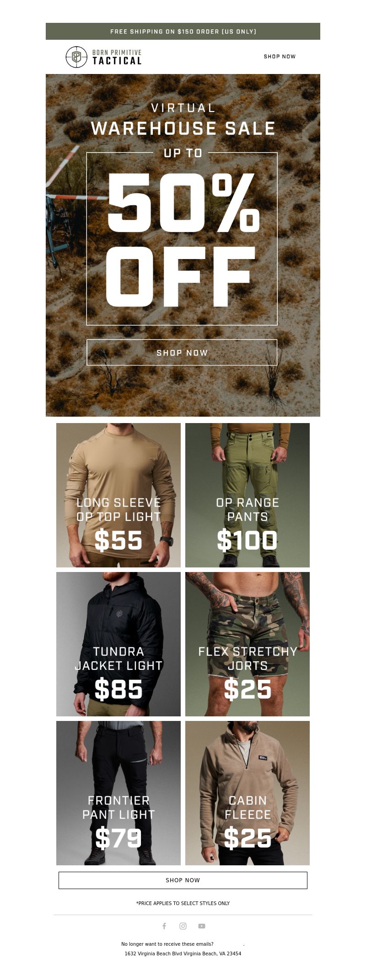Click the price applies disclaimer text
Image resolution: width=366 pixels, height=980 pixels.
[183, 903]
